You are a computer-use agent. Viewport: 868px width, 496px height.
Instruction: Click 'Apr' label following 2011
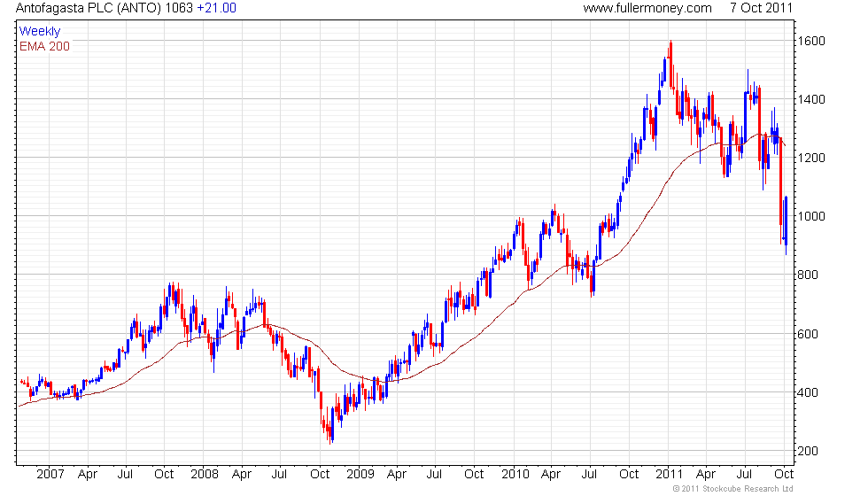[706, 475]
